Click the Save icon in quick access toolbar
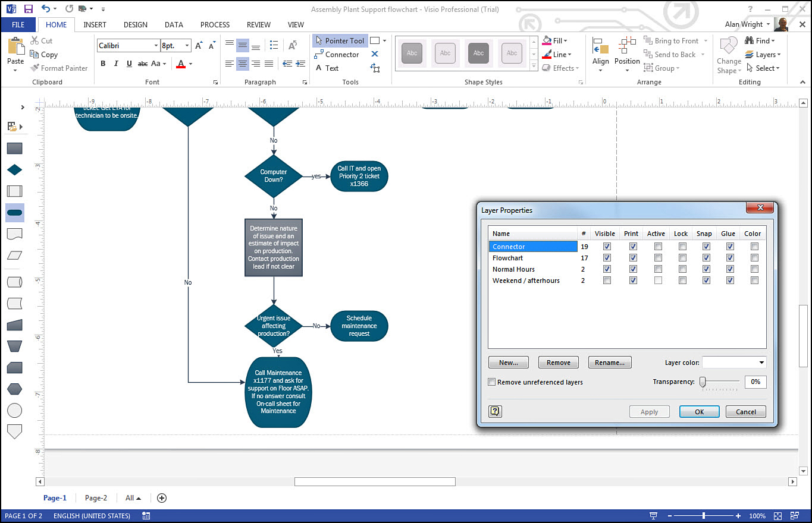The image size is (812, 523). [x=28, y=9]
